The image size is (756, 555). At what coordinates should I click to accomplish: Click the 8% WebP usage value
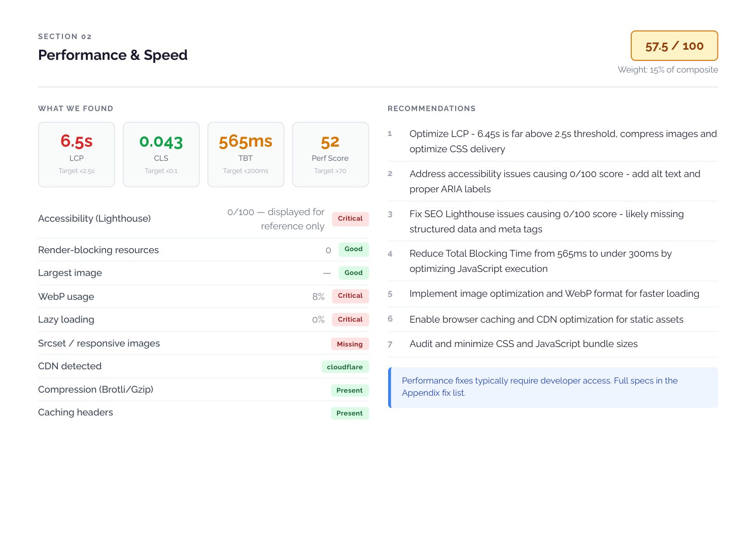[318, 297]
